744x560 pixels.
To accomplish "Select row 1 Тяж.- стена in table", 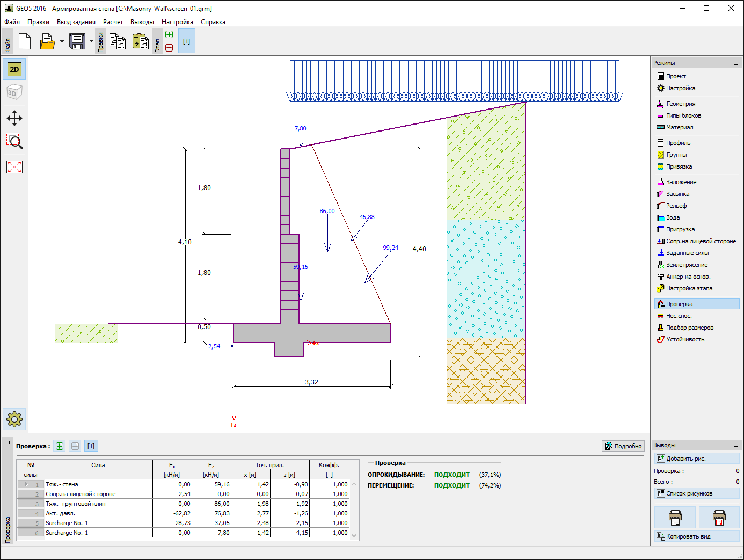I will [183, 484].
